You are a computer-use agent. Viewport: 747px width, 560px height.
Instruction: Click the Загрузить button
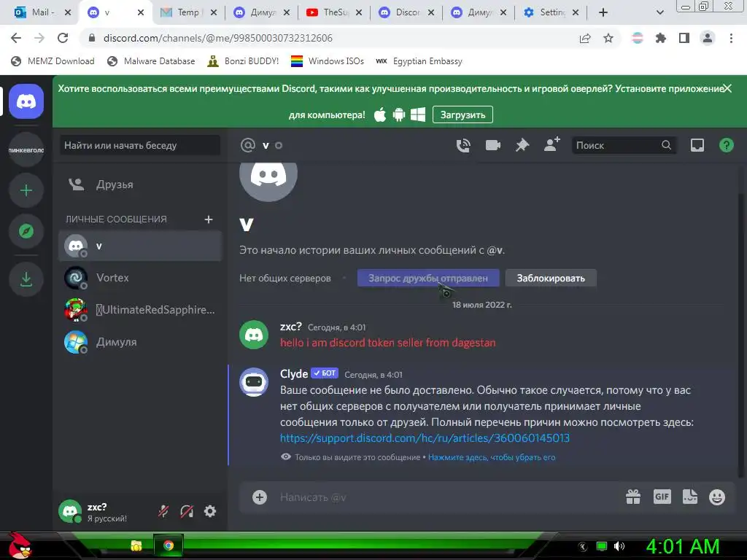point(462,114)
